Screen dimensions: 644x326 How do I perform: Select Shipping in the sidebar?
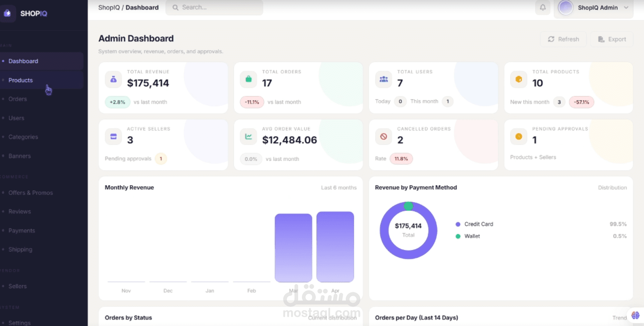click(42, 249)
